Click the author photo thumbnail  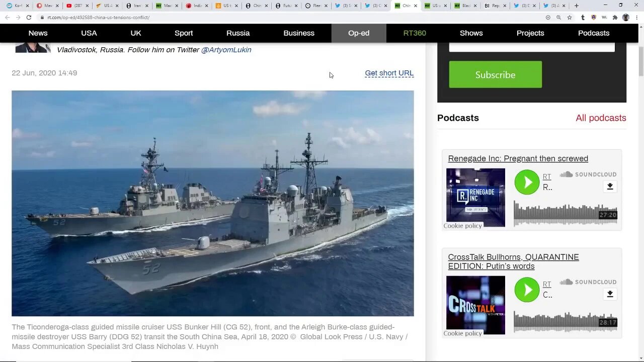pyautogui.click(x=33, y=48)
